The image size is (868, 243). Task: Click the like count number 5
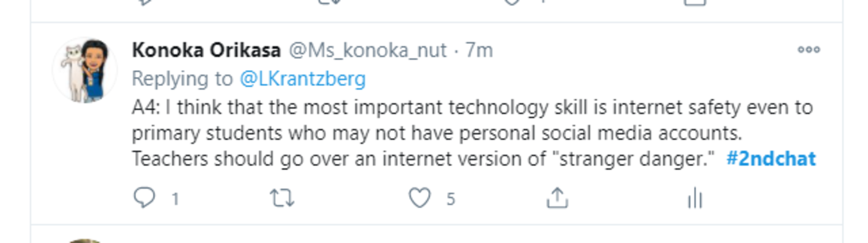pyautogui.click(x=451, y=199)
